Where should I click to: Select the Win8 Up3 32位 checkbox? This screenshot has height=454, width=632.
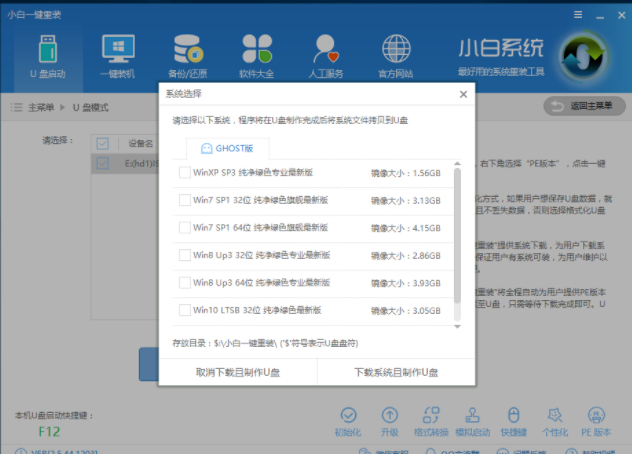[184, 256]
